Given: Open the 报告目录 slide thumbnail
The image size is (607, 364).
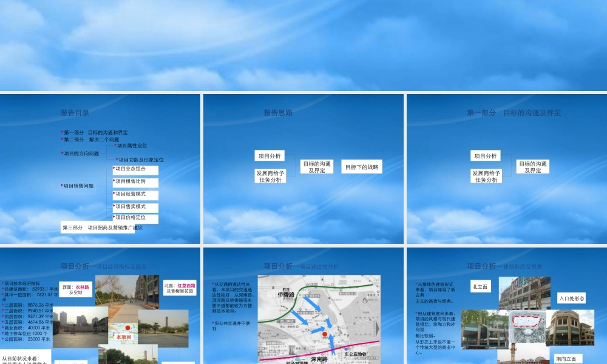Looking at the screenshot, I should 100,169.
